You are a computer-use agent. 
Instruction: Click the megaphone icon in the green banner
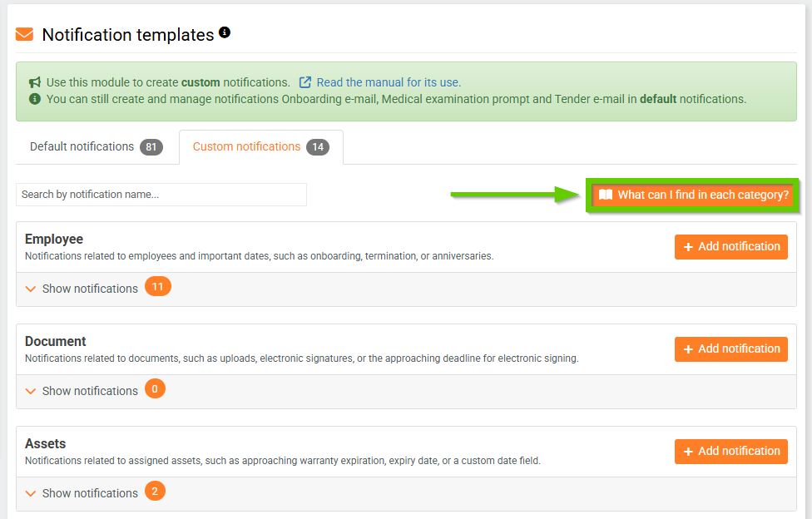35,82
